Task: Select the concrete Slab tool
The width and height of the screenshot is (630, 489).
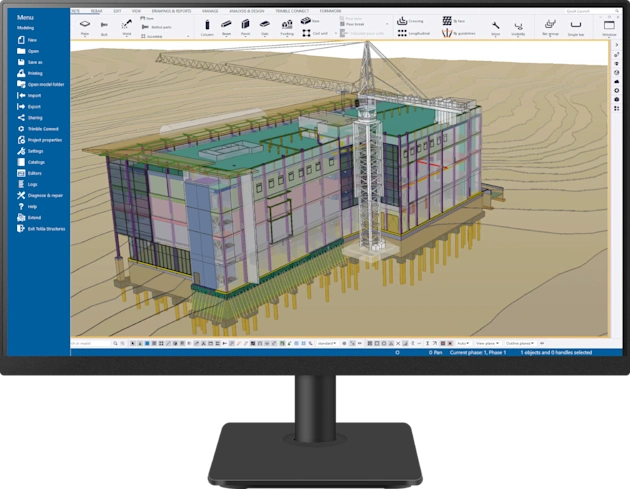Action: 264,28
